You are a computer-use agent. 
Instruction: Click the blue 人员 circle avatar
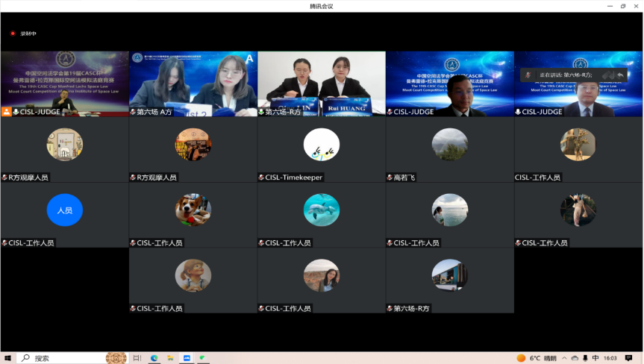pyautogui.click(x=64, y=210)
